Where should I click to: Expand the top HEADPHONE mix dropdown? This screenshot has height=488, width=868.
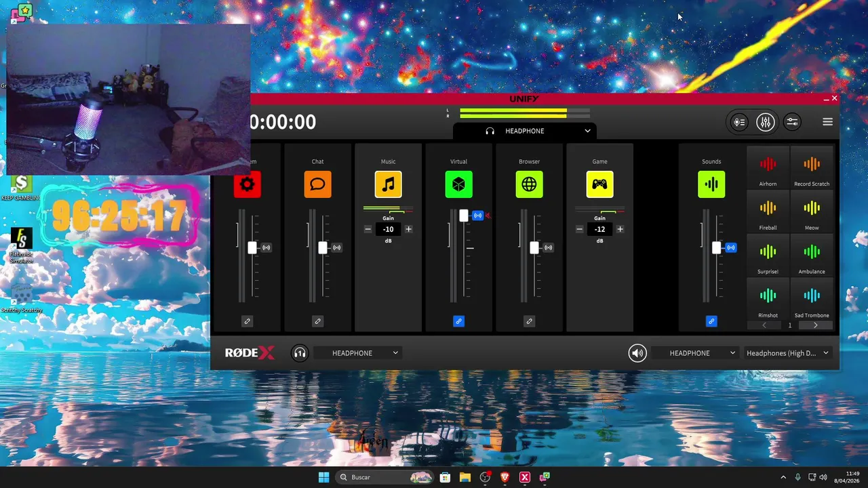(526, 131)
